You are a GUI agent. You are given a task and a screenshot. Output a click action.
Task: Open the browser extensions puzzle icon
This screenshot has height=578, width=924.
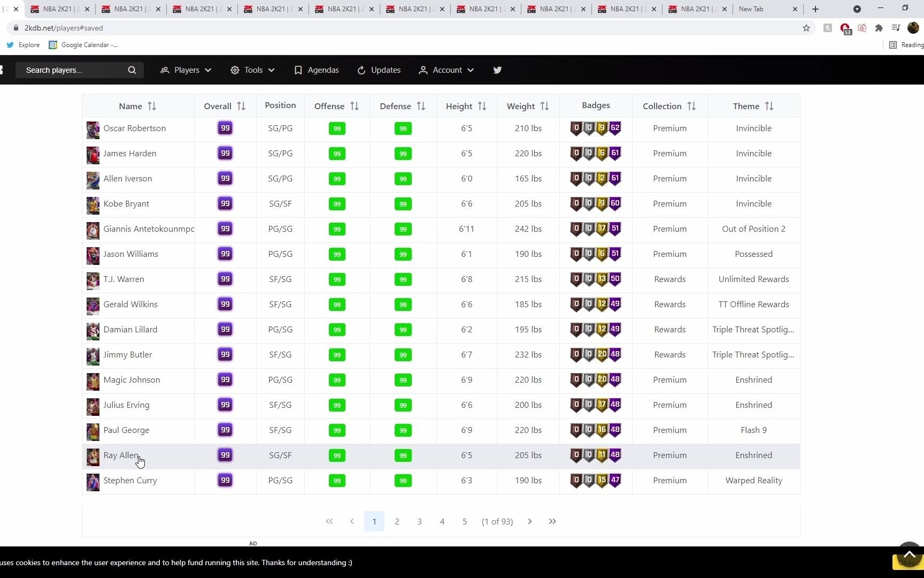point(879,28)
